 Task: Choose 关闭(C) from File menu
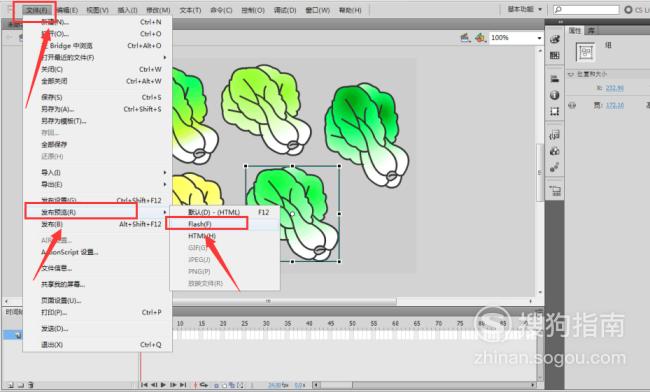click(x=97, y=69)
